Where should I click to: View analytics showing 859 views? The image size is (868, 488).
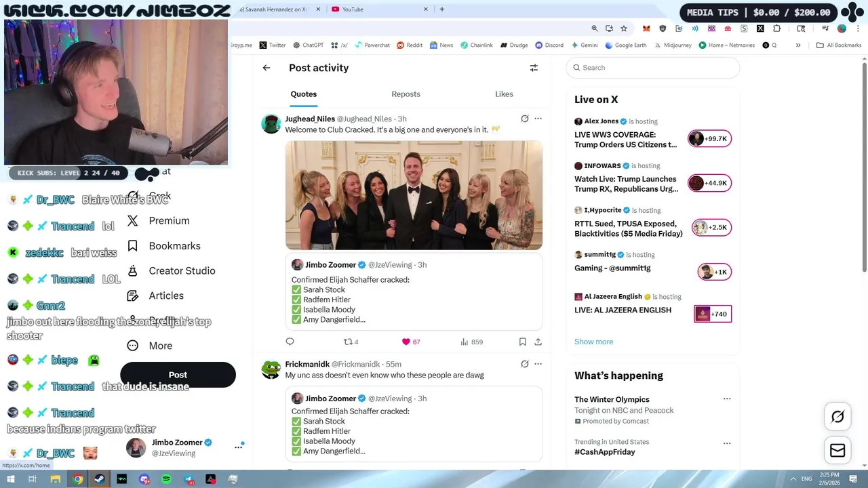pos(471,342)
